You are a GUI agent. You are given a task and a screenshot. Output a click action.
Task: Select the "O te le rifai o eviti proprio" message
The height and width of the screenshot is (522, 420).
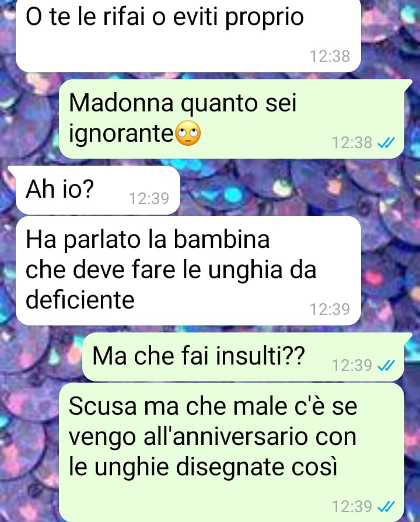tap(188, 35)
